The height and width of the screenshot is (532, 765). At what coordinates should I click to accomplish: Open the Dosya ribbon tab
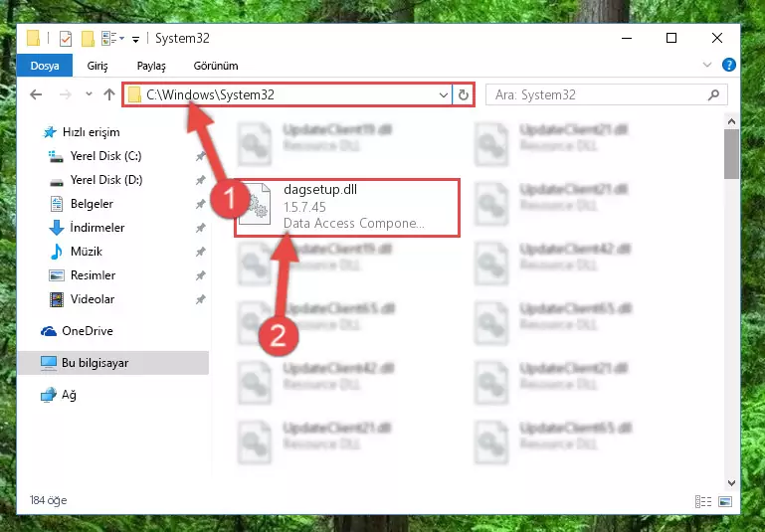[x=45, y=66]
